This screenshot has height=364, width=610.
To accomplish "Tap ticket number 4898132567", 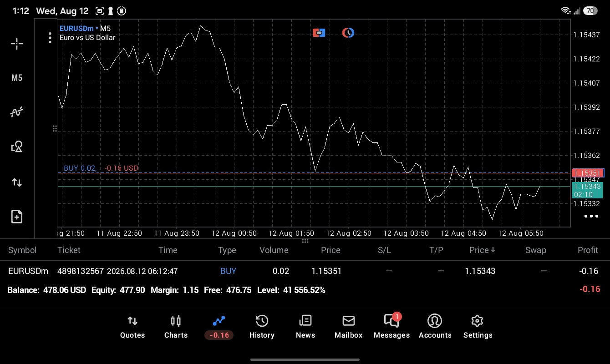I will (80, 271).
